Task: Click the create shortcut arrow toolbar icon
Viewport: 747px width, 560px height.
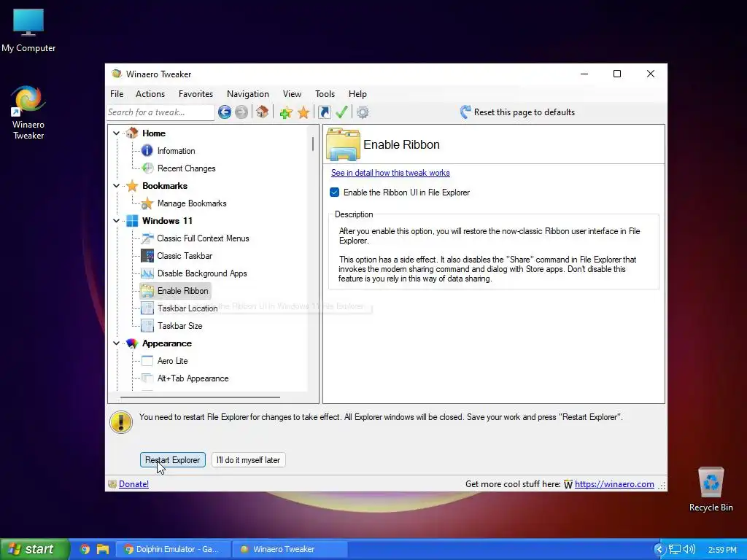Action: coord(324,112)
